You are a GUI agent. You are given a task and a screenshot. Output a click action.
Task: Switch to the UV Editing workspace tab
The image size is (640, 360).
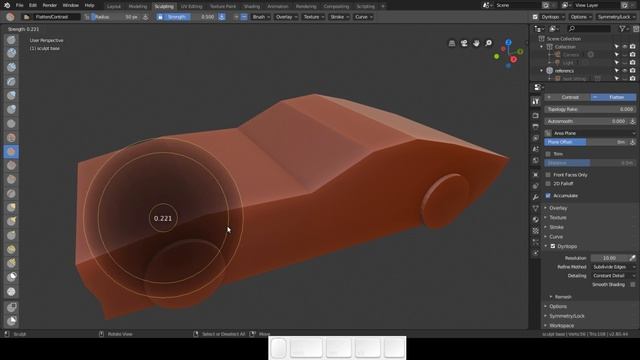click(191, 6)
